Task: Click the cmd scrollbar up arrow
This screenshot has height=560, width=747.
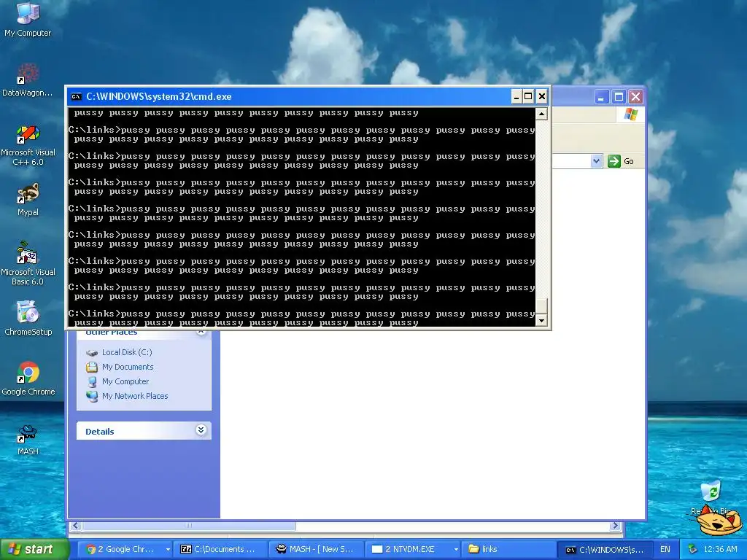Action: [x=541, y=113]
